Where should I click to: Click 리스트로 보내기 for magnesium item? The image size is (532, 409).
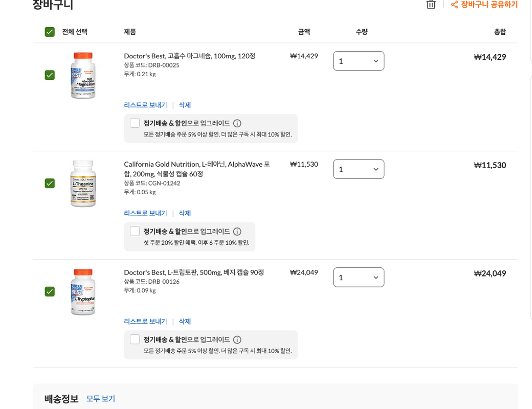(146, 105)
